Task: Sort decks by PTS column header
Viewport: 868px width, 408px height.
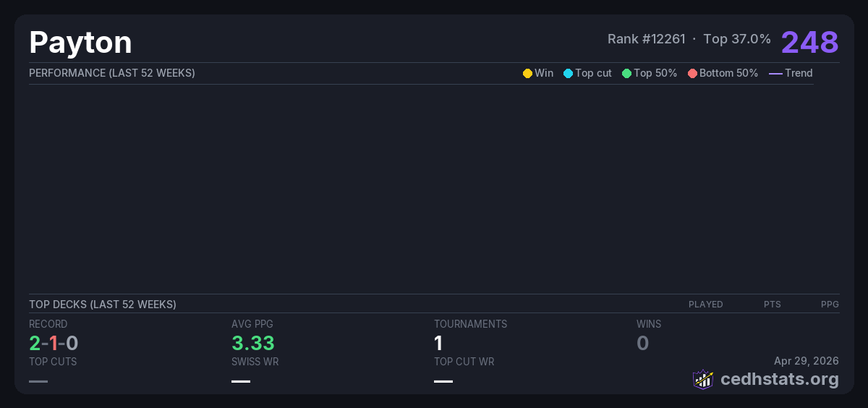Action: coord(772,305)
